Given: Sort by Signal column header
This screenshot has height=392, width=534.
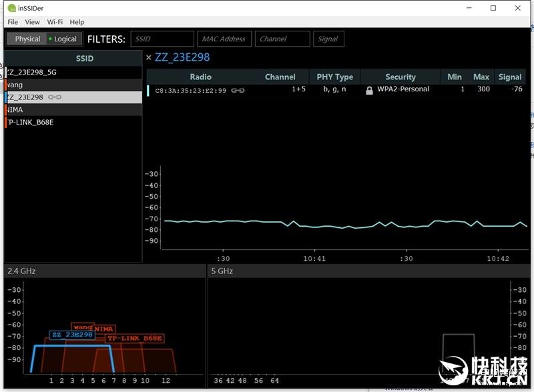Looking at the screenshot, I should pyautogui.click(x=510, y=77).
